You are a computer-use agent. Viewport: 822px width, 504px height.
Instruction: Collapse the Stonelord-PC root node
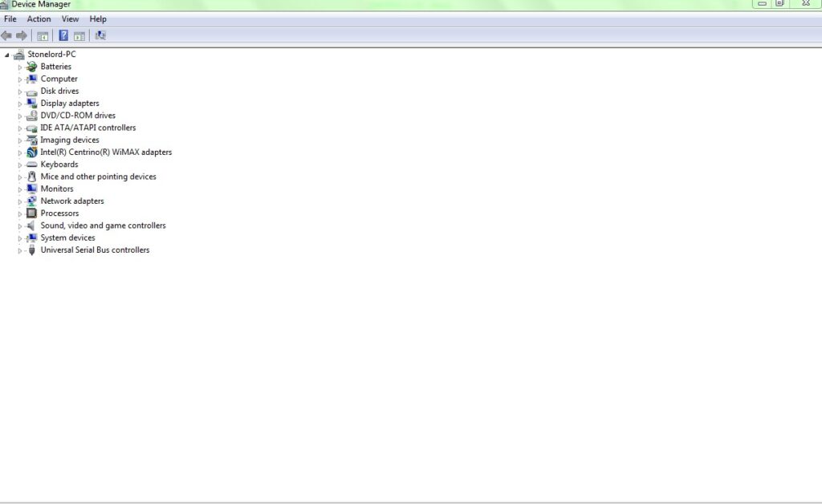6,55
